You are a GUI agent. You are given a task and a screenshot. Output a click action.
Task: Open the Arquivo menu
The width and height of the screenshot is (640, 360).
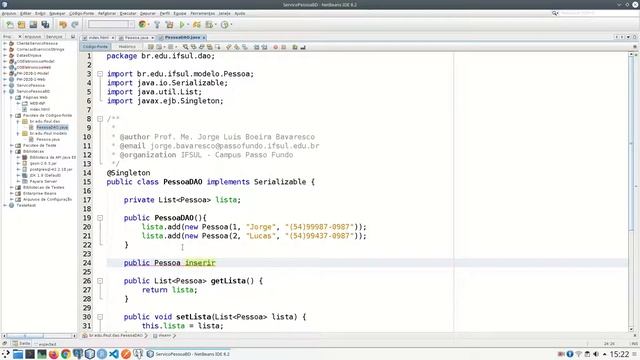click(x=9, y=13)
